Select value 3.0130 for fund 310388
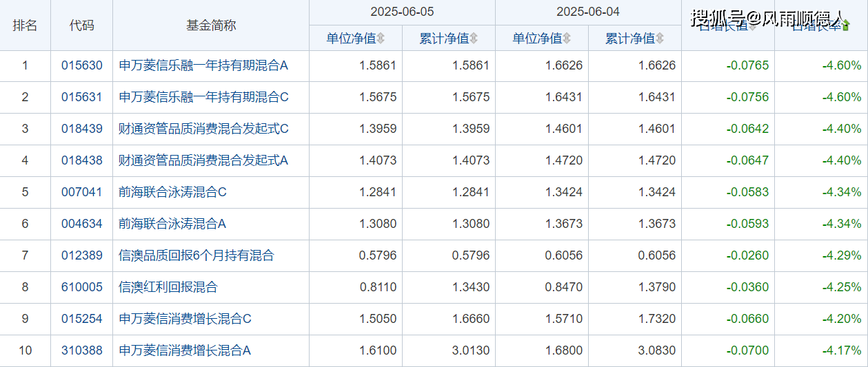 tap(471, 350)
